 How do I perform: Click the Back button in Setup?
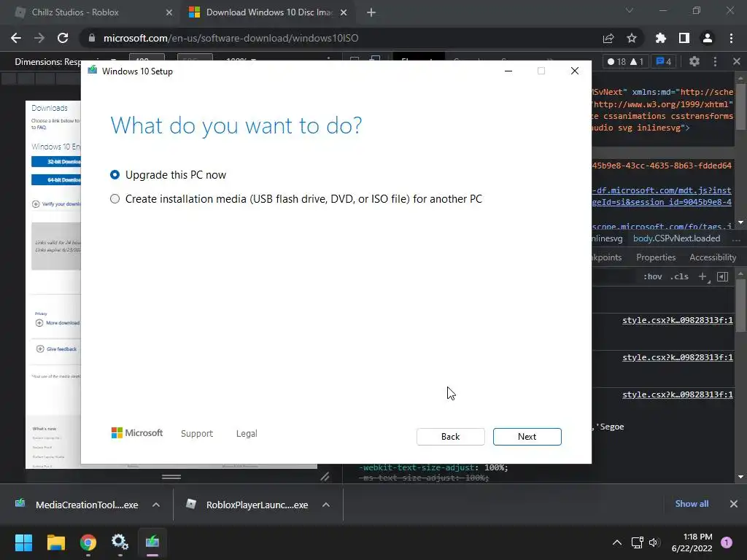450,437
